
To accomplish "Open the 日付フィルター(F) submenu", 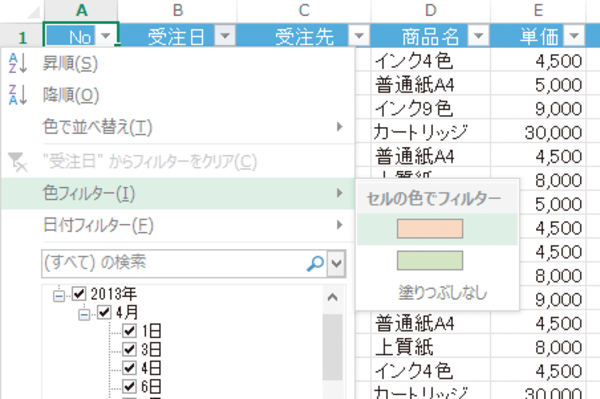I will pyautogui.click(x=178, y=225).
